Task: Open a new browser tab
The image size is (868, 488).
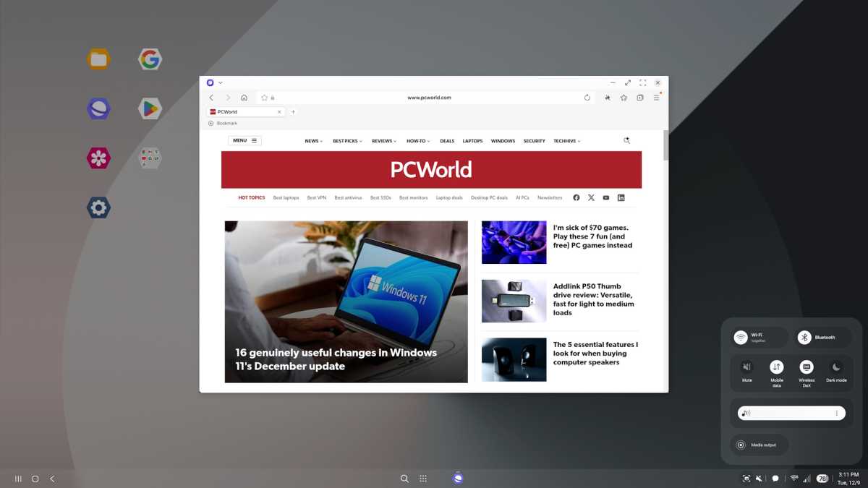Action: (x=293, y=112)
